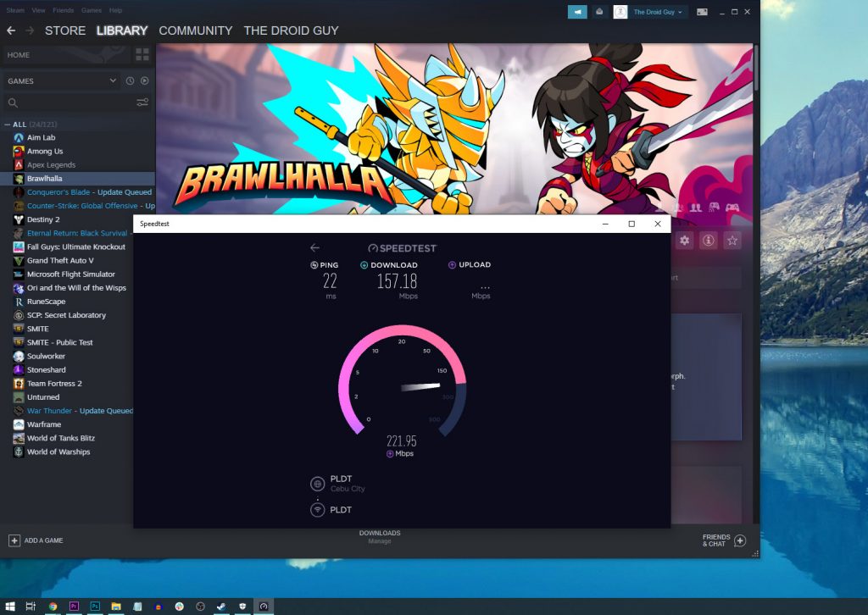
Task: Select Conqueror's Blade update queued entry
Action: click(x=77, y=192)
